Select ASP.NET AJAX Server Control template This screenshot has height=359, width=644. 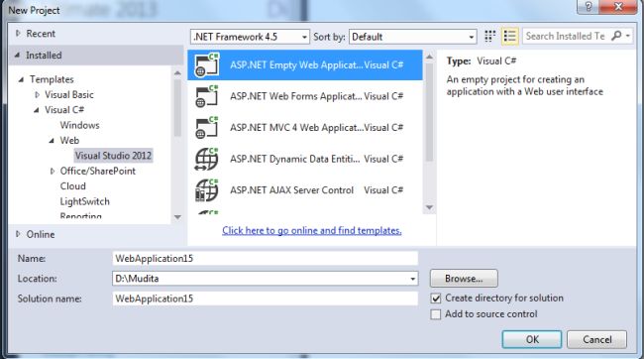pos(305,190)
